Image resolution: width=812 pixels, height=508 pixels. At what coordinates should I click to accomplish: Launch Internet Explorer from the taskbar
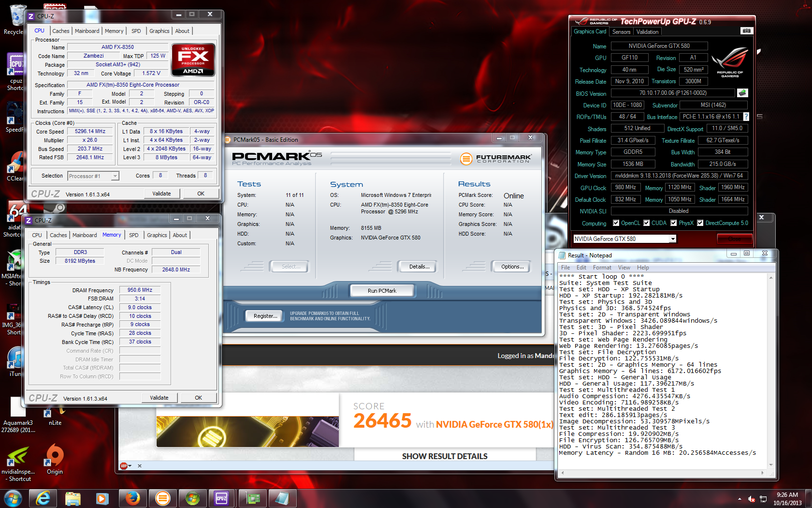click(43, 498)
